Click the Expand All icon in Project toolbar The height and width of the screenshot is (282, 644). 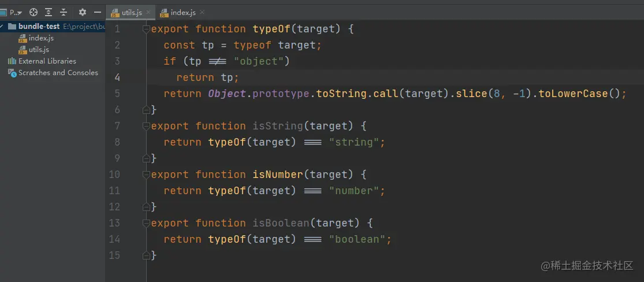tap(49, 12)
